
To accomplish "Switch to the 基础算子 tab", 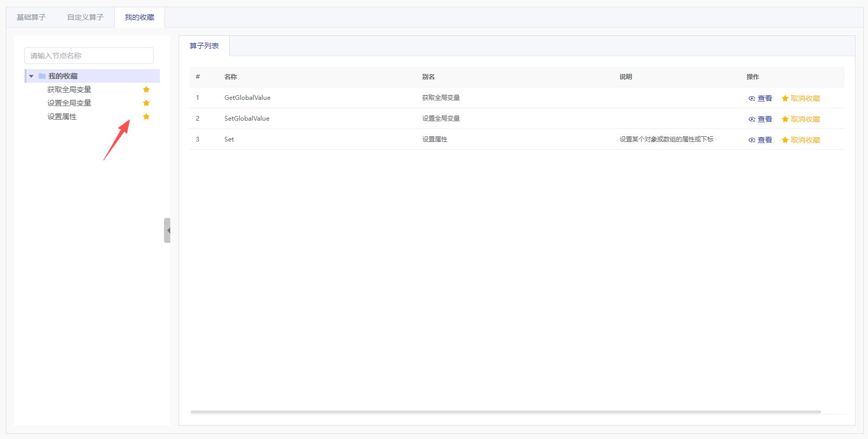I will [x=31, y=17].
